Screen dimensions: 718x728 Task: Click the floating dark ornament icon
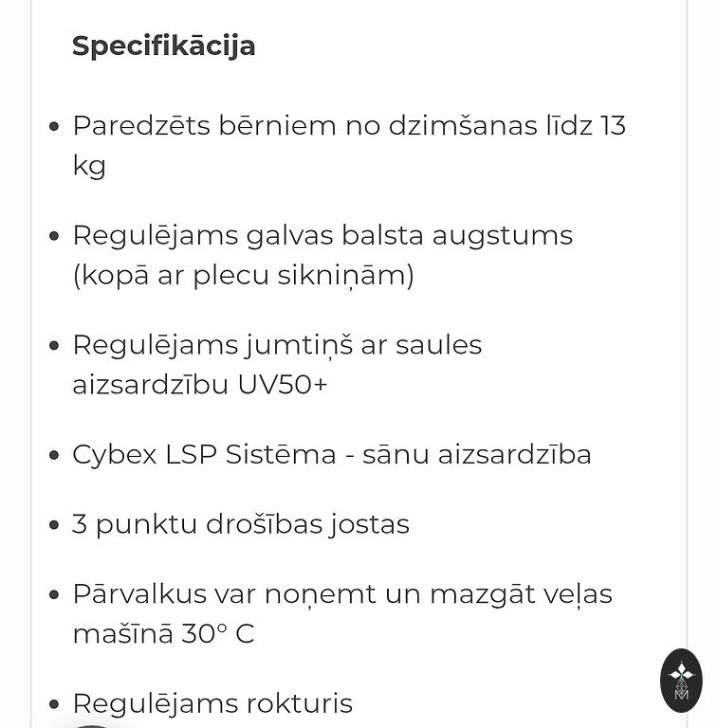pyautogui.click(x=681, y=680)
